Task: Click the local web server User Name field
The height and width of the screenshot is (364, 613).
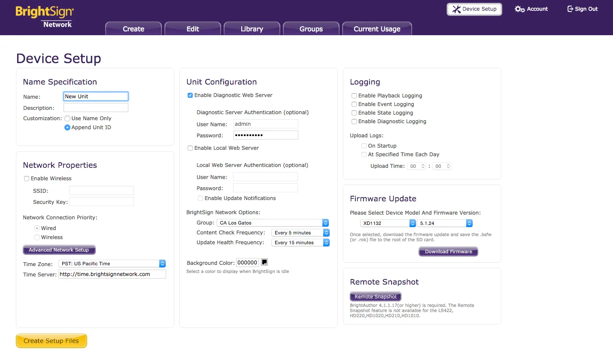Action: pyautogui.click(x=265, y=177)
